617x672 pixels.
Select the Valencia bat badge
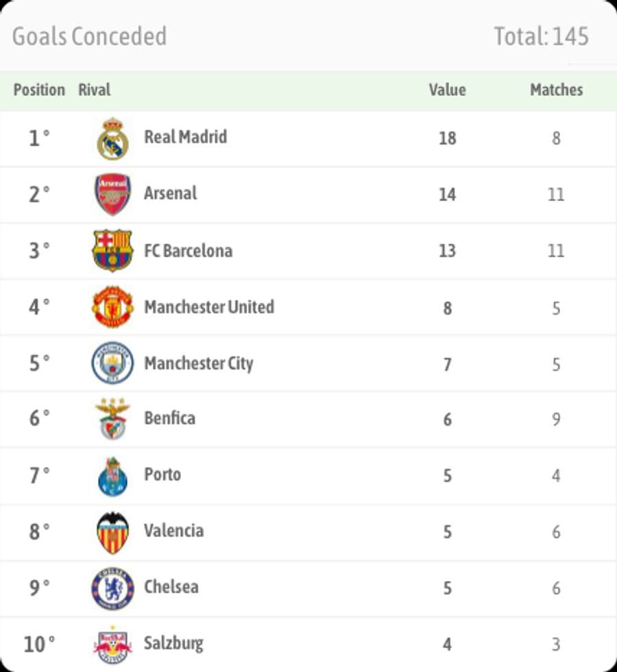(x=112, y=531)
